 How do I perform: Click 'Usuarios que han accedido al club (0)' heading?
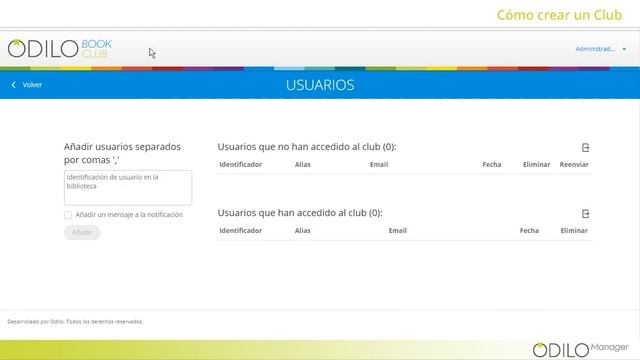click(x=300, y=213)
